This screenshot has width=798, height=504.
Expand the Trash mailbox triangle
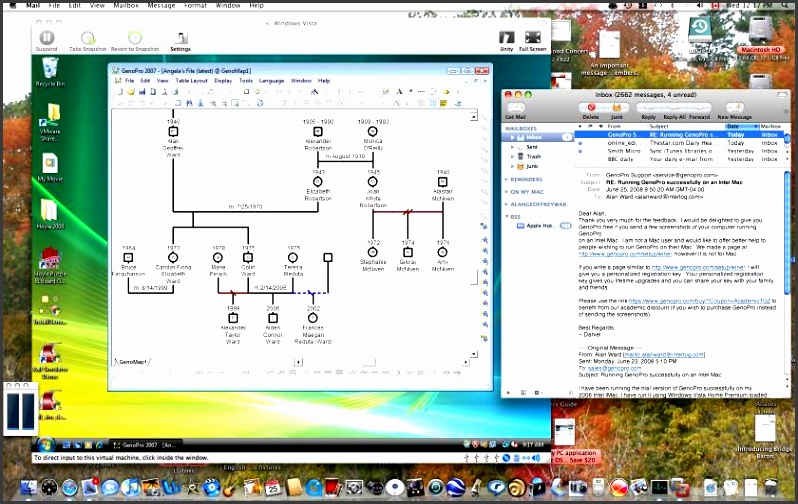pyautogui.click(x=512, y=157)
